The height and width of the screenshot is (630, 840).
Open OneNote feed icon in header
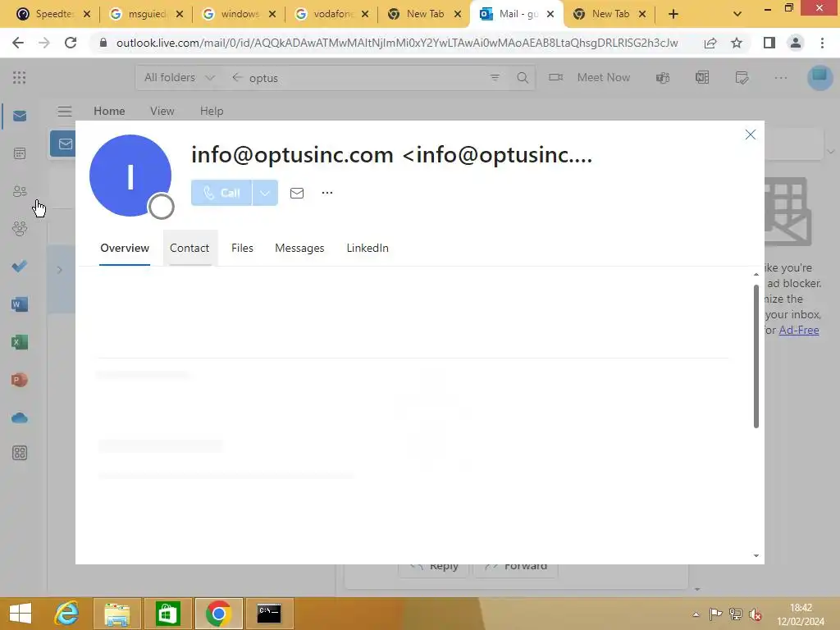tap(702, 78)
